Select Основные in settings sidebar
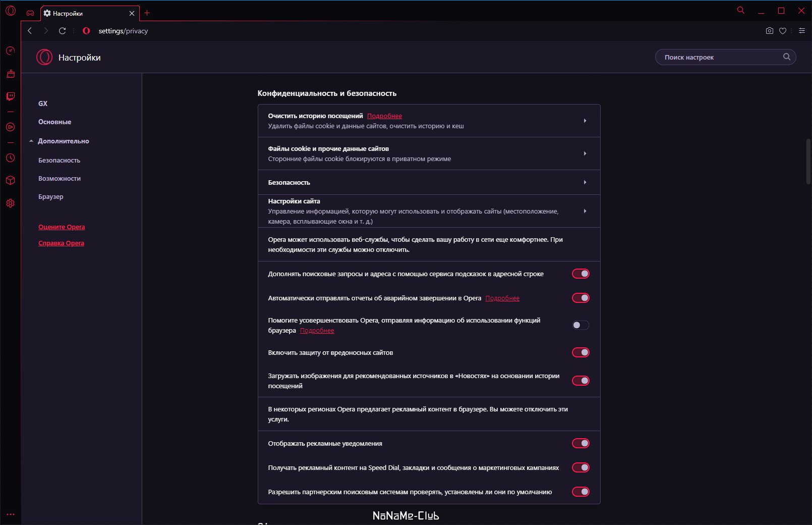 (x=54, y=122)
